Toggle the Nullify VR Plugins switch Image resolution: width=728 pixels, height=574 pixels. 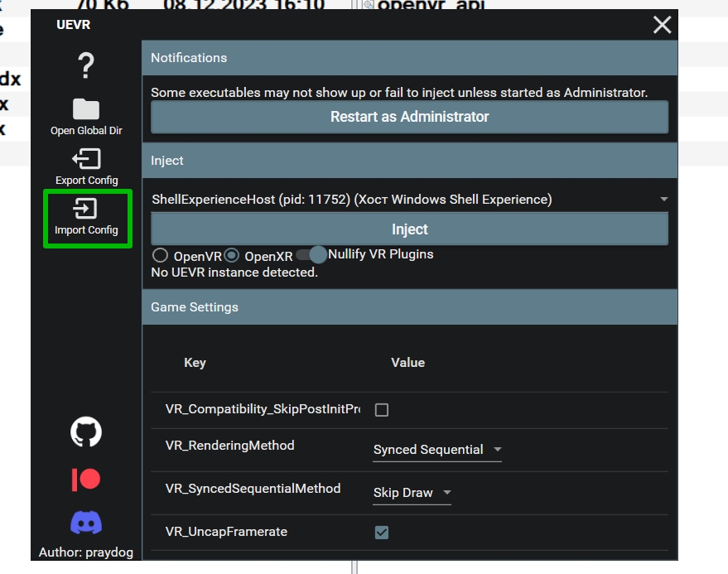tap(311, 254)
